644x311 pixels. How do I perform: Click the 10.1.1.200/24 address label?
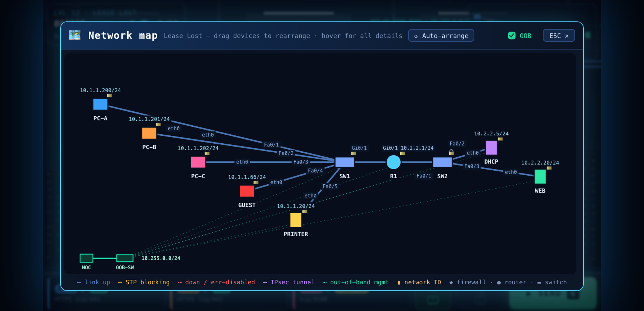point(100,90)
